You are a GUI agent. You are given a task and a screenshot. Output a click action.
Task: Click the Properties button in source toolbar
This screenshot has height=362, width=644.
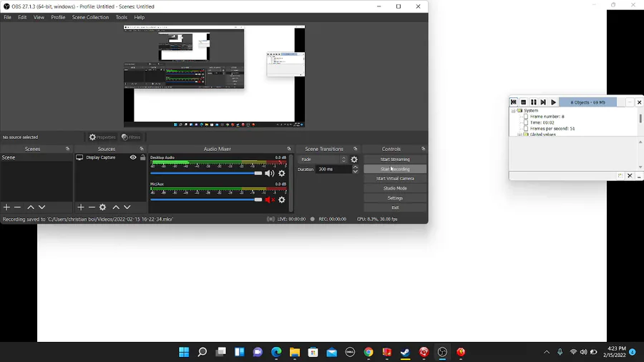coord(102,137)
